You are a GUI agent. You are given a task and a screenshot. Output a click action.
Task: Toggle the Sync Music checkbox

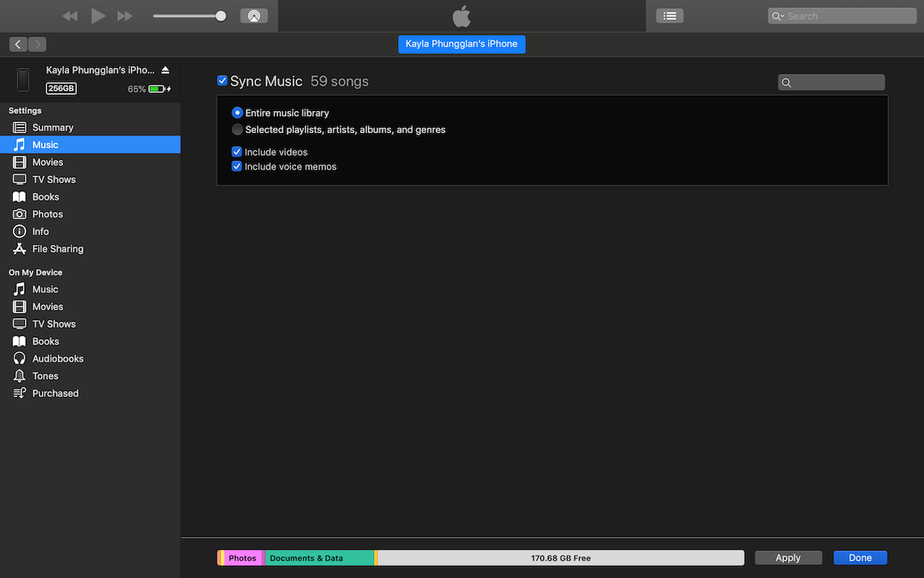click(222, 80)
